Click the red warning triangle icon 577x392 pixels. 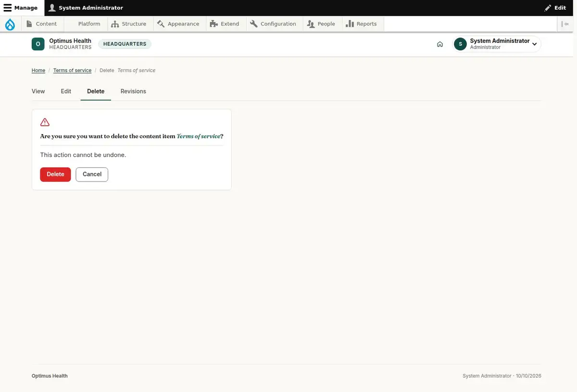point(45,122)
